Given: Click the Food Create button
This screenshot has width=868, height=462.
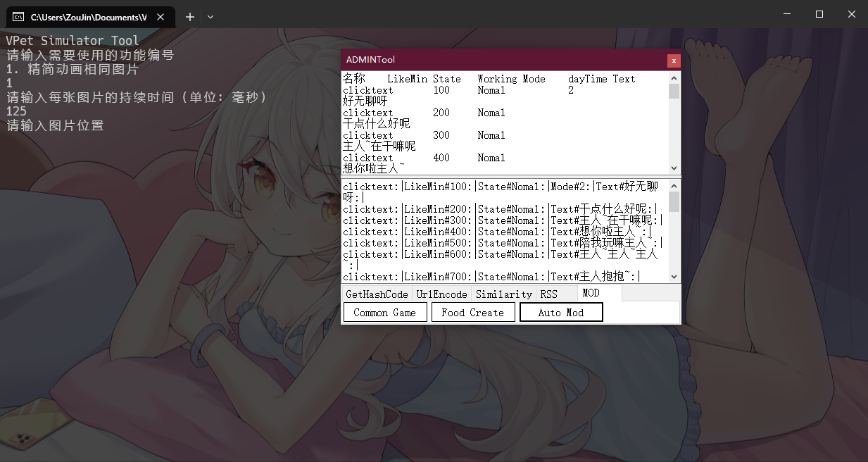Looking at the screenshot, I should (x=473, y=313).
